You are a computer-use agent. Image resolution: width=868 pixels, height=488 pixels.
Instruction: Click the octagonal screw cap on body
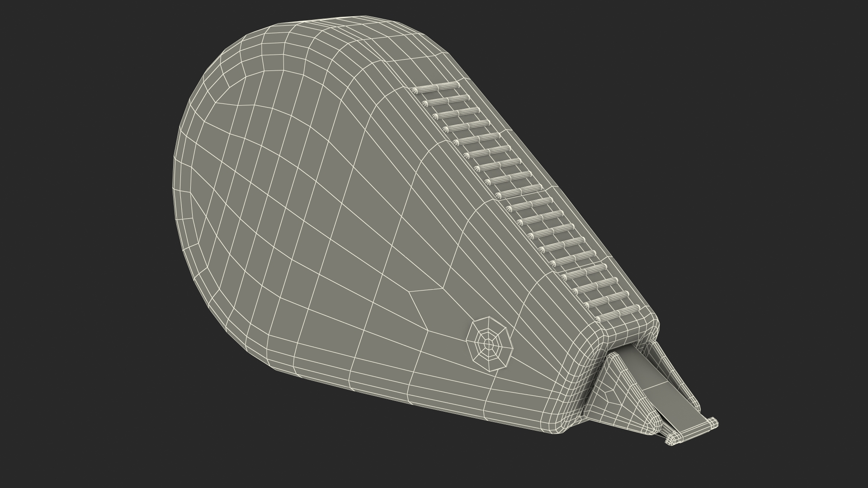tap(489, 345)
